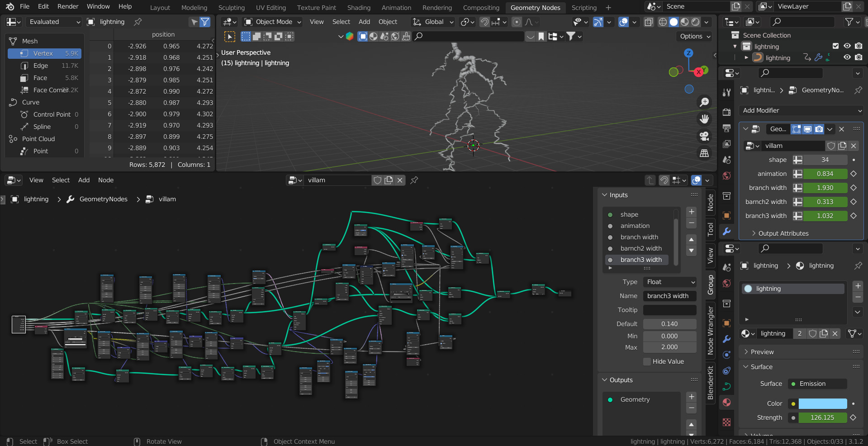Screen dimensions: 868x446
Task: Switch viewport to Wireframe shading
Action: (663, 22)
